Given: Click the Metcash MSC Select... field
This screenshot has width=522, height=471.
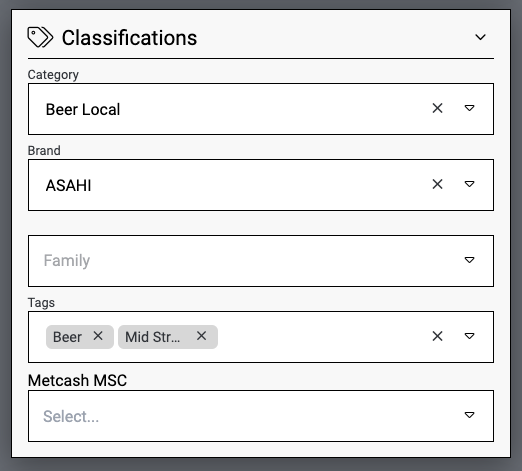Looking at the screenshot, I should 261,416.
